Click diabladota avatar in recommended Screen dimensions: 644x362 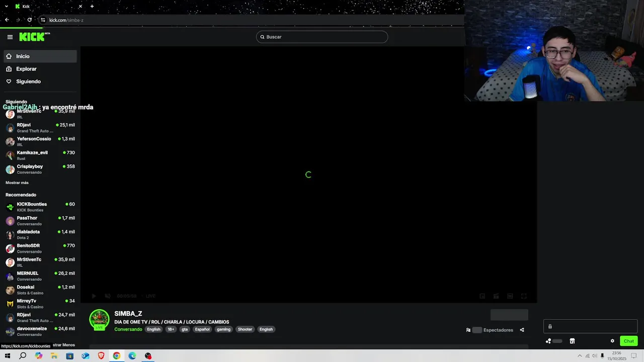10,235
